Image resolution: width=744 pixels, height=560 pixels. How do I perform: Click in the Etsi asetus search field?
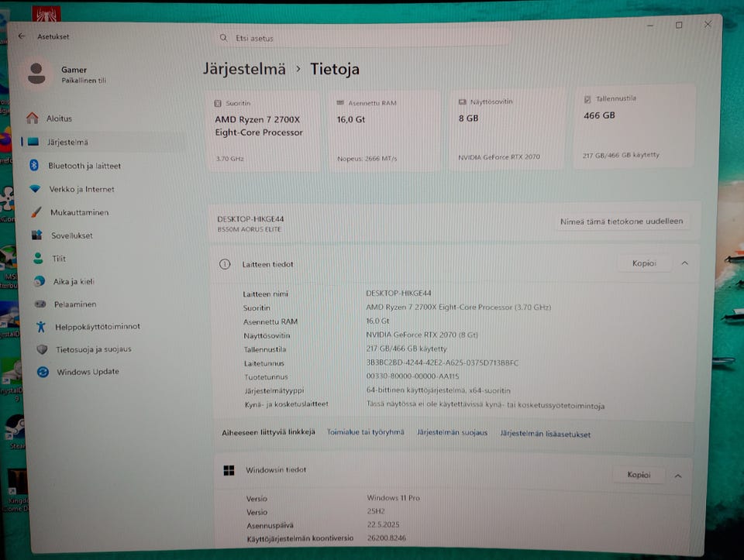pyautogui.click(x=363, y=38)
